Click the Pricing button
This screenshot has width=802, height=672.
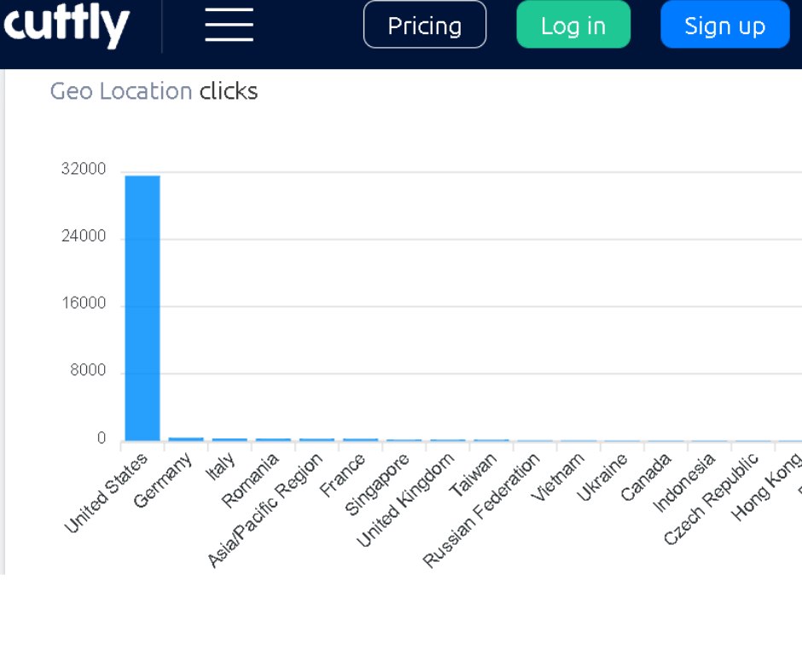coord(424,26)
